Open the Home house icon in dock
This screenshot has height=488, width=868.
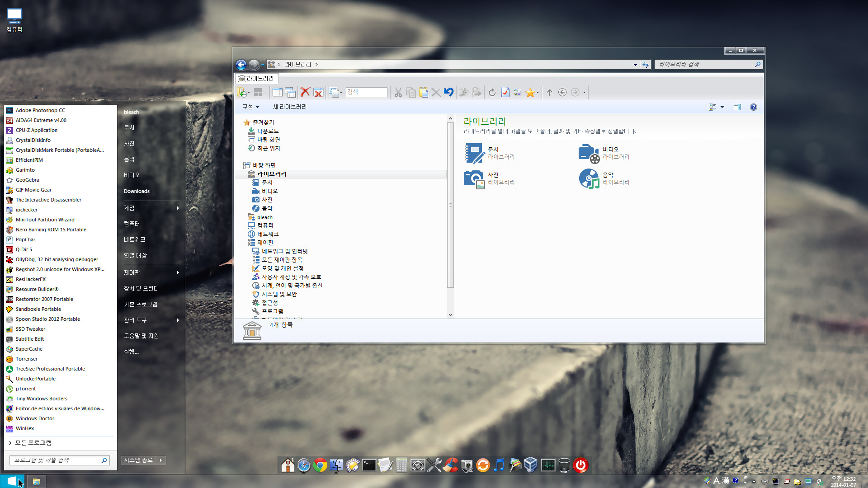click(x=288, y=465)
